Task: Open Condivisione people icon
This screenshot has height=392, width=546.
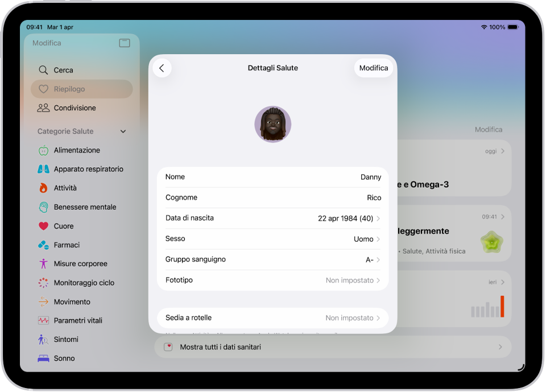Action: 44,108
